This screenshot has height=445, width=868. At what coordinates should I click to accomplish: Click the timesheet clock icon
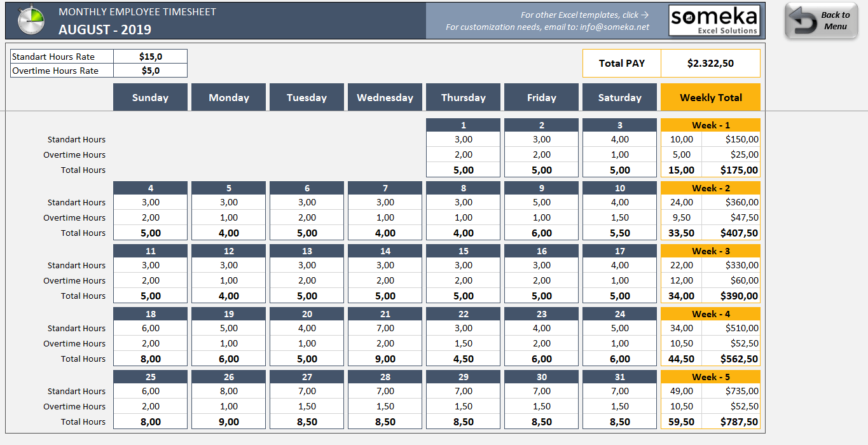click(x=31, y=20)
